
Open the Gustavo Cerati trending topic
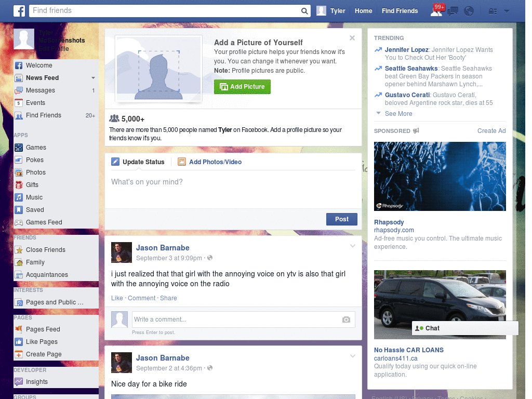(407, 95)
